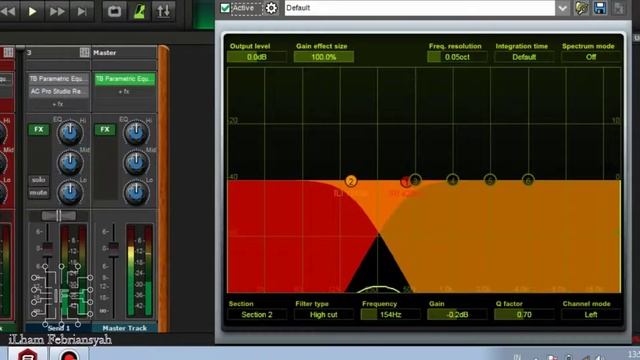Click the punch in/out arrows icon
This screenshot has width=640, height=360.
[x=164, y=11]
